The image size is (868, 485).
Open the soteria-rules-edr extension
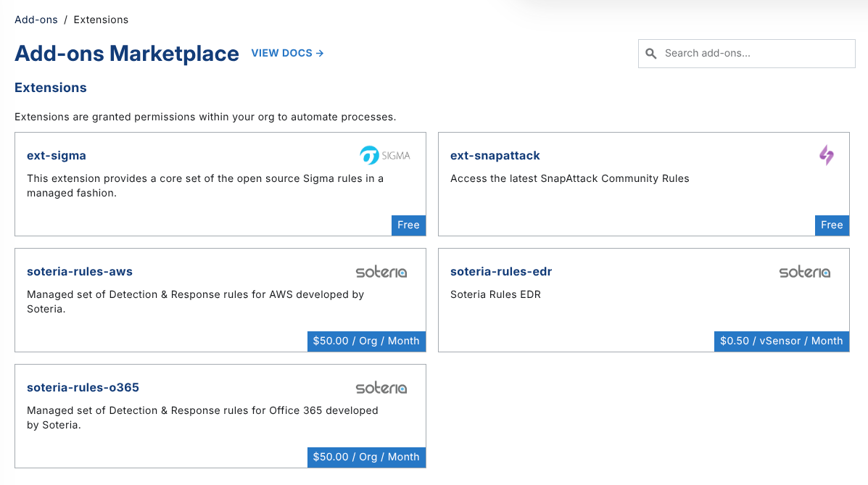click(x=501, y=272)
